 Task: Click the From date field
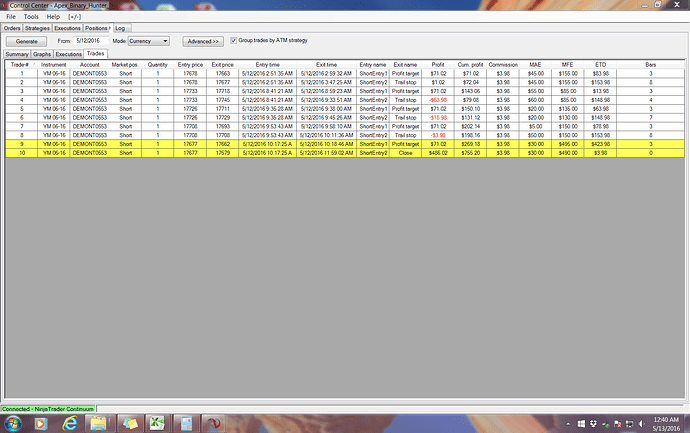pyautogui.click(x=90, y=40)
